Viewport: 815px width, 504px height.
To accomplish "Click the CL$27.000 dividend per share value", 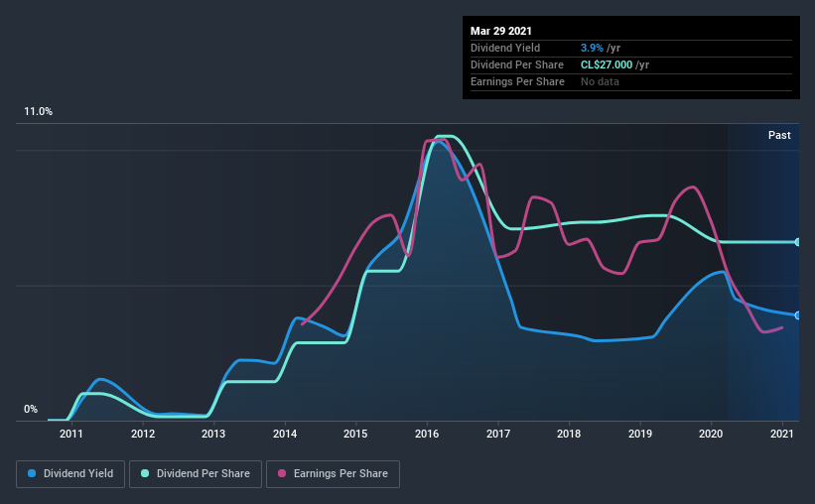I will coord(607,64).
